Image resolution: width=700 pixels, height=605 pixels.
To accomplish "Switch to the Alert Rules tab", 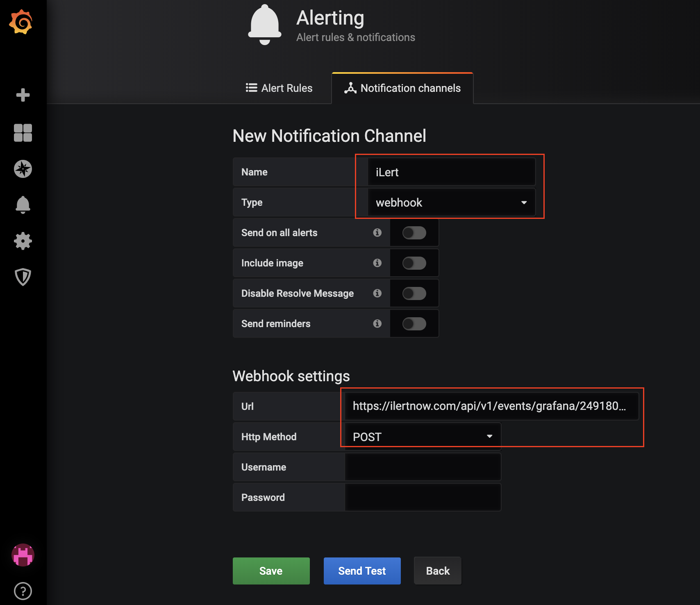I will coord(280,88).
